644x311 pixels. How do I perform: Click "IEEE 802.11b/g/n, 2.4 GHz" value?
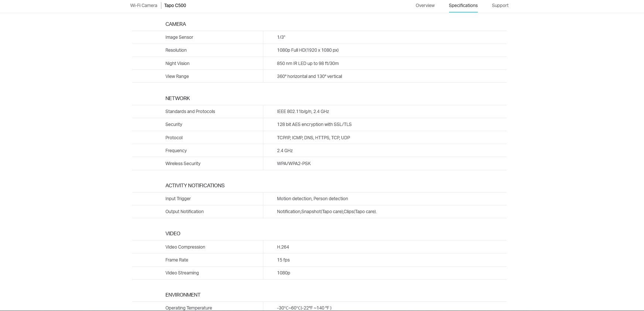point(303,112)
